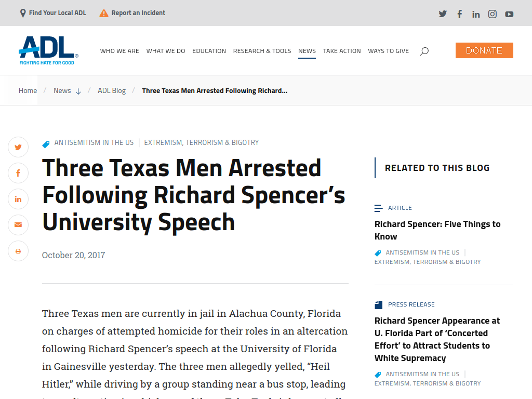
Task: Click the search magnifier icon
Action: [424, 51]
